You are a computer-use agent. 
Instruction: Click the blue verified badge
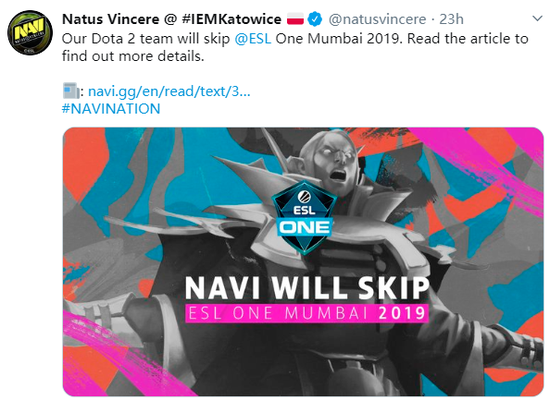(x=315, y=19)
